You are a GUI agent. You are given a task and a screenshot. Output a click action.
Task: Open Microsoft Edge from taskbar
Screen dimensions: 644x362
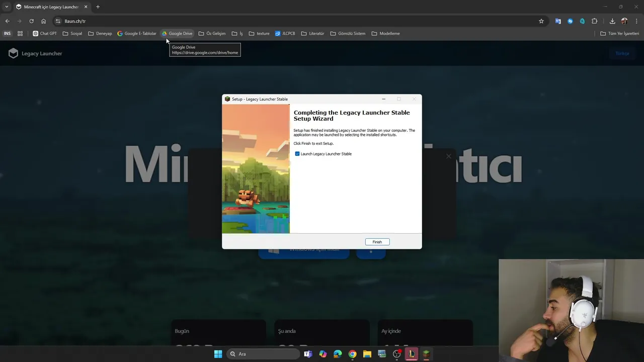(338, 354)
